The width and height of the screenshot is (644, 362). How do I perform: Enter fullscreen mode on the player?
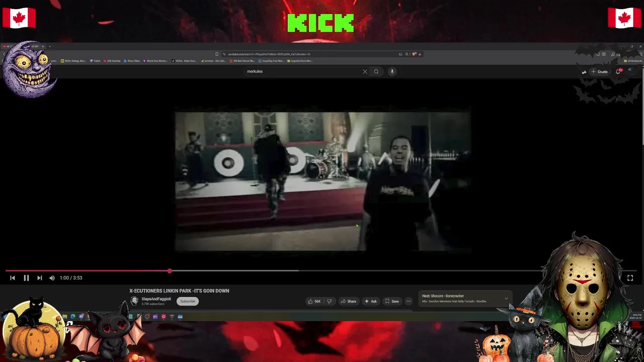630,278
